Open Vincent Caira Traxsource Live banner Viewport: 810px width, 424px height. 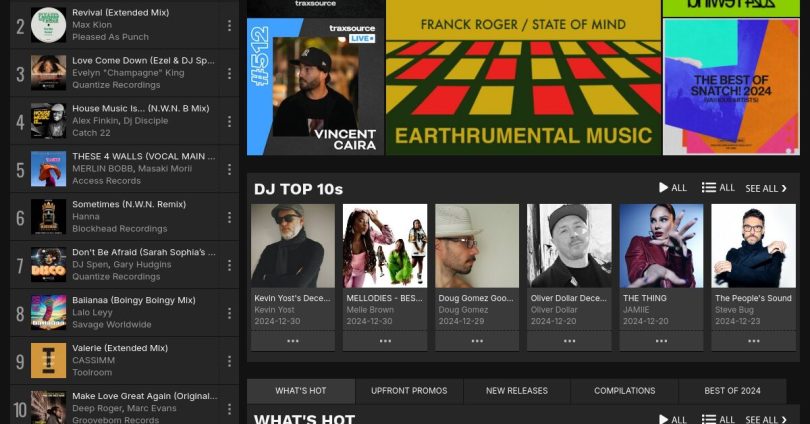314,88
